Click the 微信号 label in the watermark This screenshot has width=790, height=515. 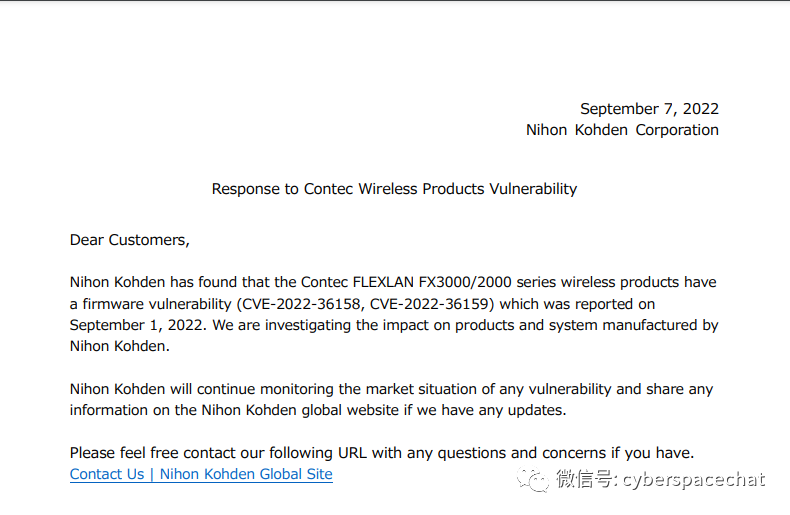(x=583, y=479)
